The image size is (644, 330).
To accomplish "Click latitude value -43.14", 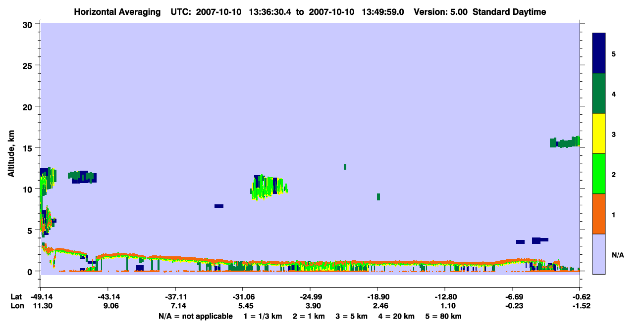I will [108, 297].
